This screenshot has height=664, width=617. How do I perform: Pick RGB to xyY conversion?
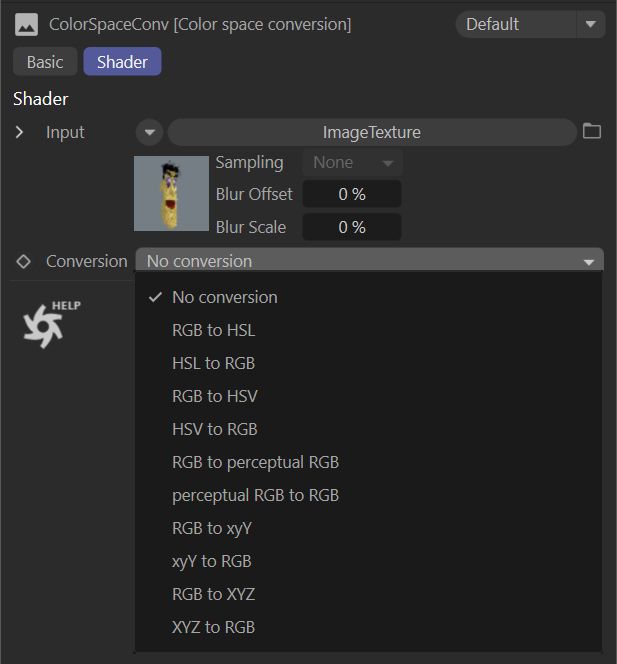tap(212, 528)
